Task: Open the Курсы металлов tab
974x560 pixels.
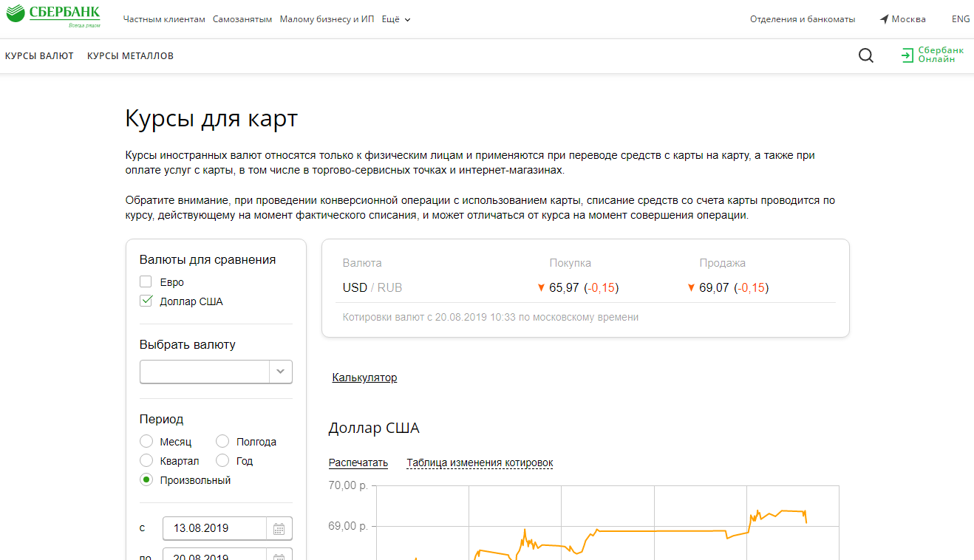Action: click(x=130, y=56)
